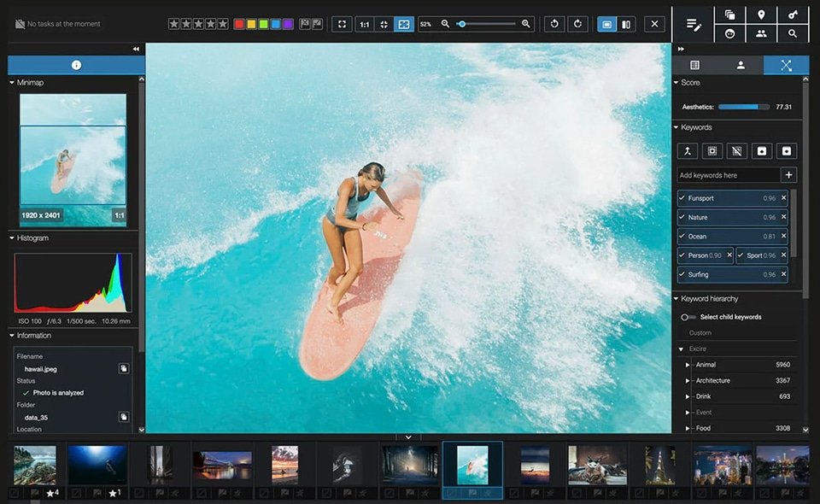Toggle the Sport keyword checkmark

pyautogui.click(x=741, y=255)
